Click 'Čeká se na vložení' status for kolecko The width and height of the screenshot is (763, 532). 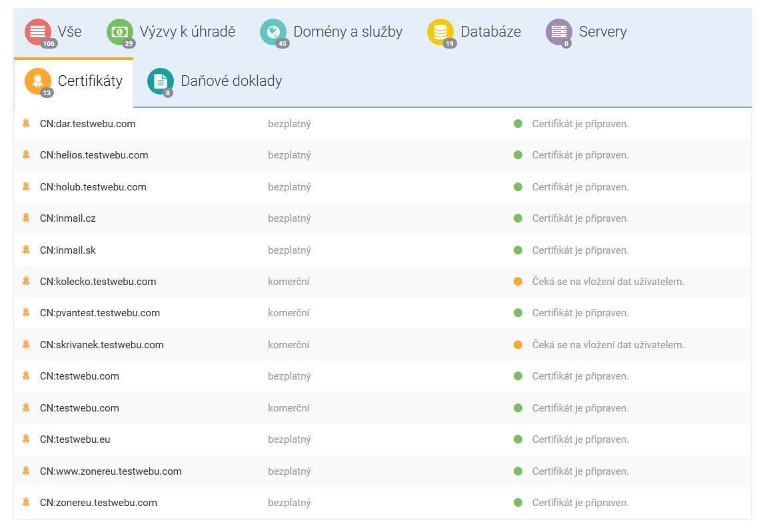click(x=608, y=282)
